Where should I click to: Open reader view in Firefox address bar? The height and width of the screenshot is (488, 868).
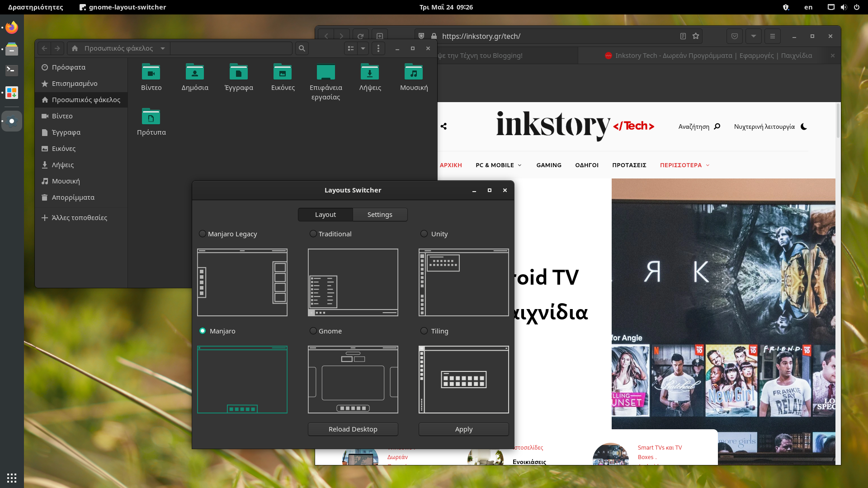[683, 36]
